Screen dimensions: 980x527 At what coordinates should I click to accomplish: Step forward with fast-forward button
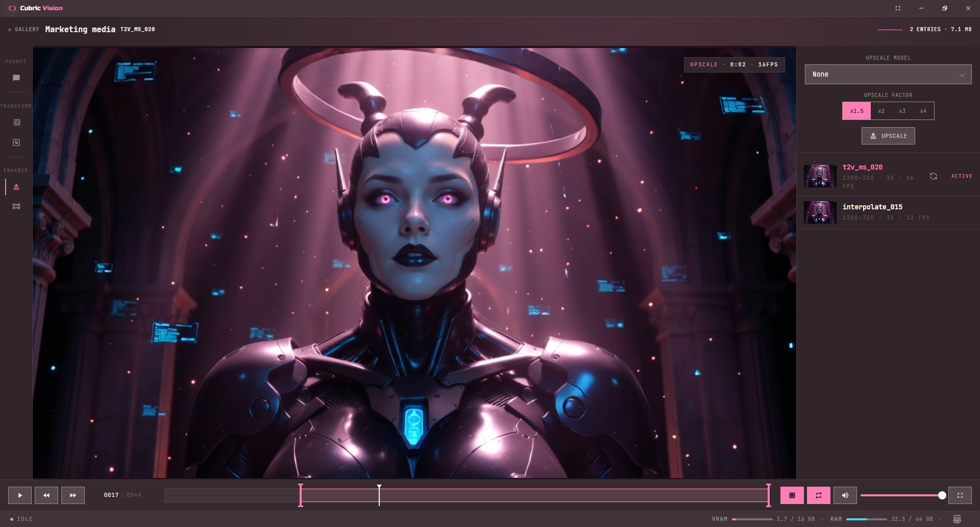(x=73, y=495)
